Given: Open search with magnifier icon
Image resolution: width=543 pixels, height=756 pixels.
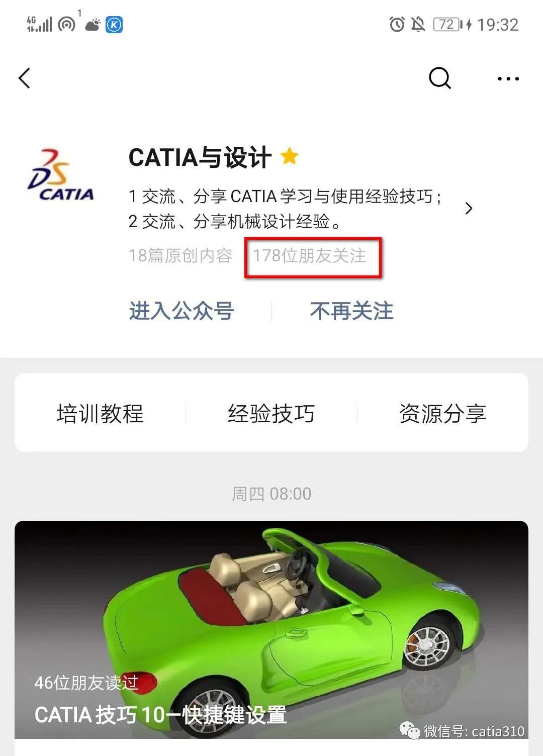Looking at the screenshot, I should click(x=440, y=78).
